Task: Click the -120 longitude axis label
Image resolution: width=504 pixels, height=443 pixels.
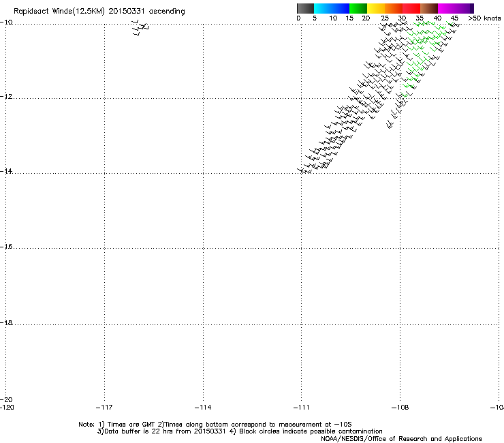Action: coord(7,408)
